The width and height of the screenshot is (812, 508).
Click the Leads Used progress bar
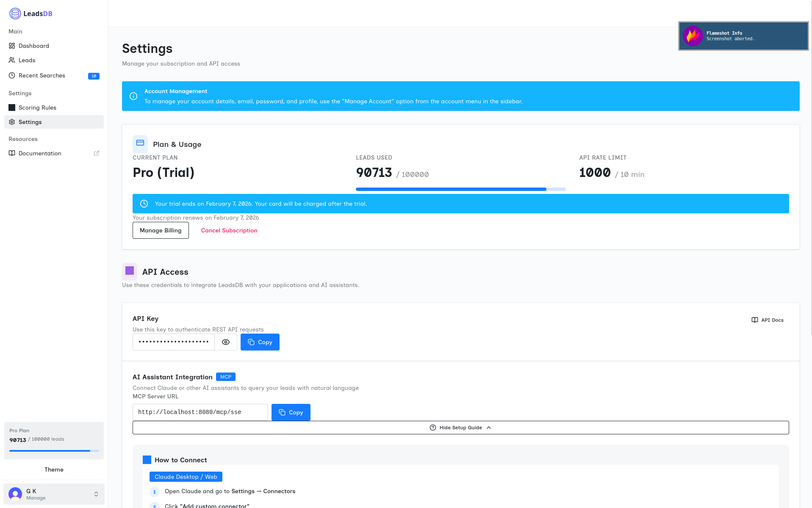pos(460,189)
